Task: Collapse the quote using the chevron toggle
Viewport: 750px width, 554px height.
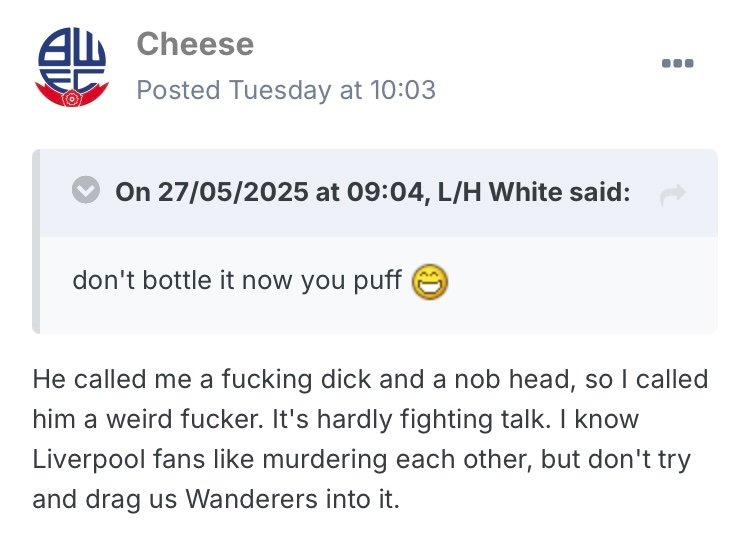Action: point(88,192)
